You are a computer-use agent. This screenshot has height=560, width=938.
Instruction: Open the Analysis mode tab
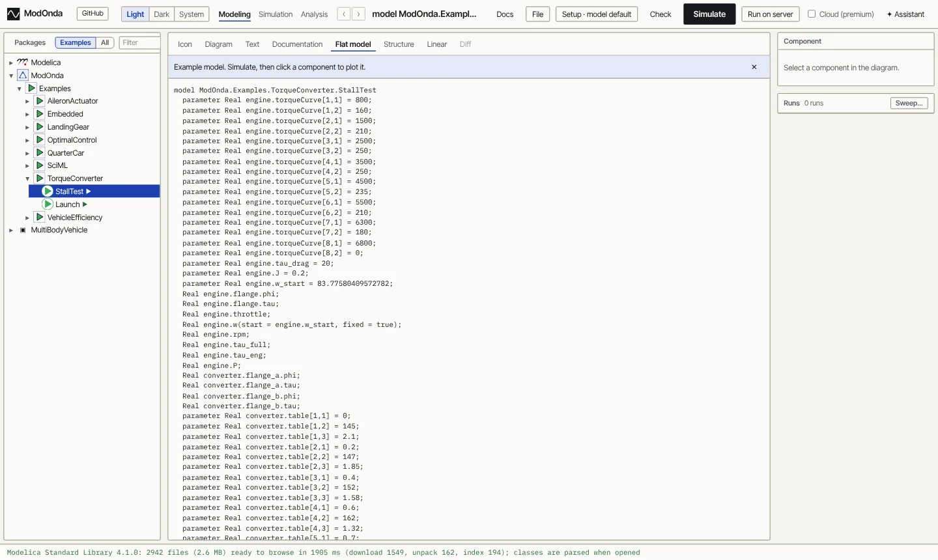(314, 14)
